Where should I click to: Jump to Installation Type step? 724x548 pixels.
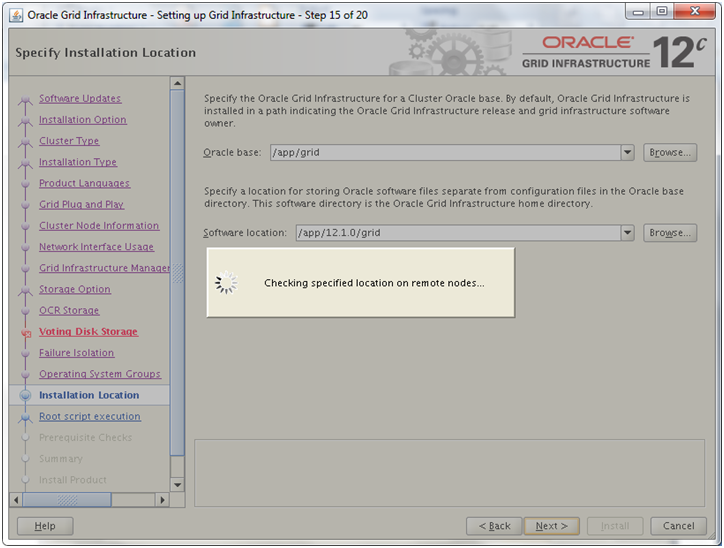tap(78, 162)
